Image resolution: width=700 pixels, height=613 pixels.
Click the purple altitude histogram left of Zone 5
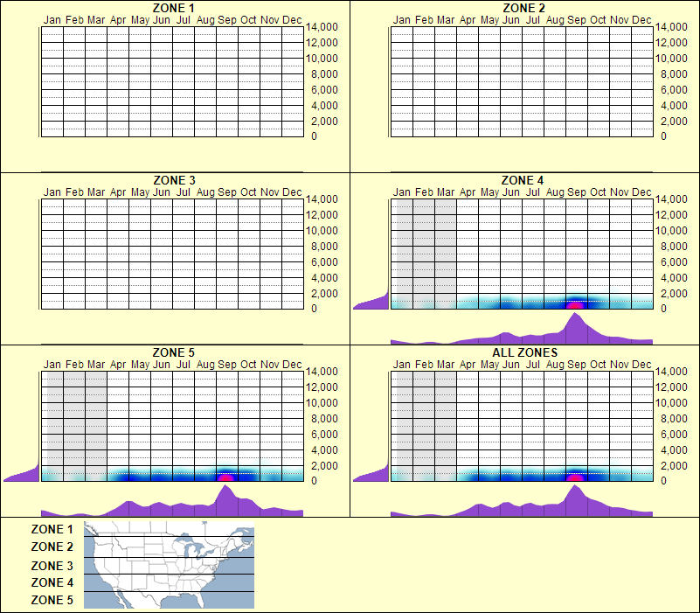24,474
